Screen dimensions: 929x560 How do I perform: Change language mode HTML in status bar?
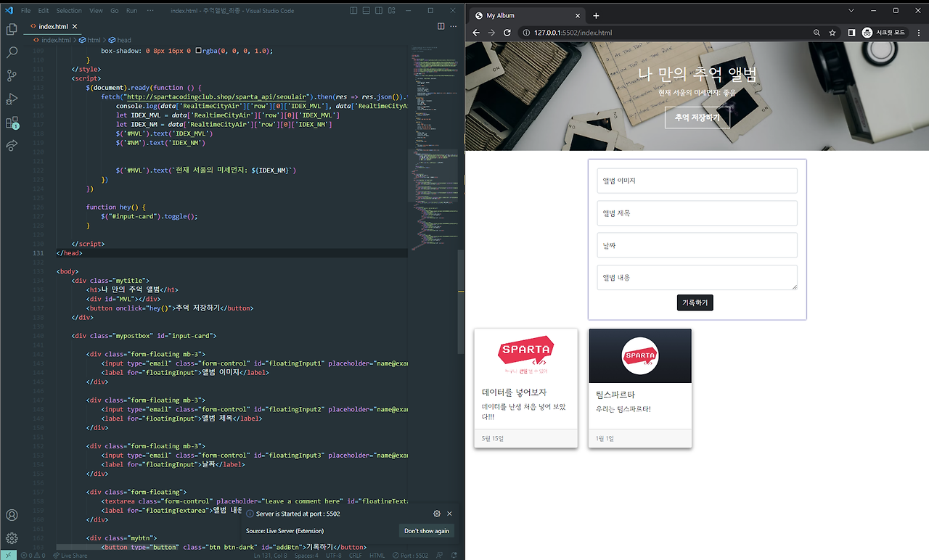tap(377, 556)
